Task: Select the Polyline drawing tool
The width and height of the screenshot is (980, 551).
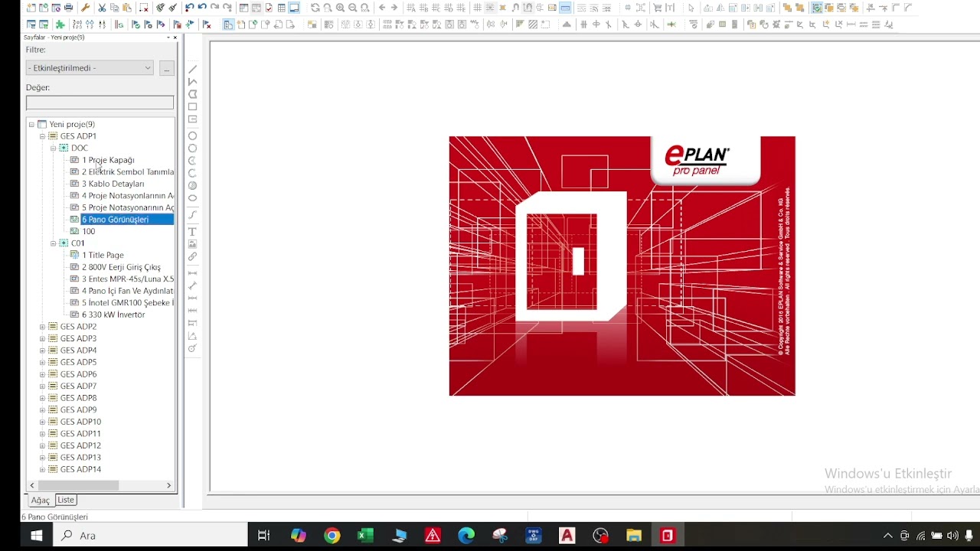Action: 193,81
